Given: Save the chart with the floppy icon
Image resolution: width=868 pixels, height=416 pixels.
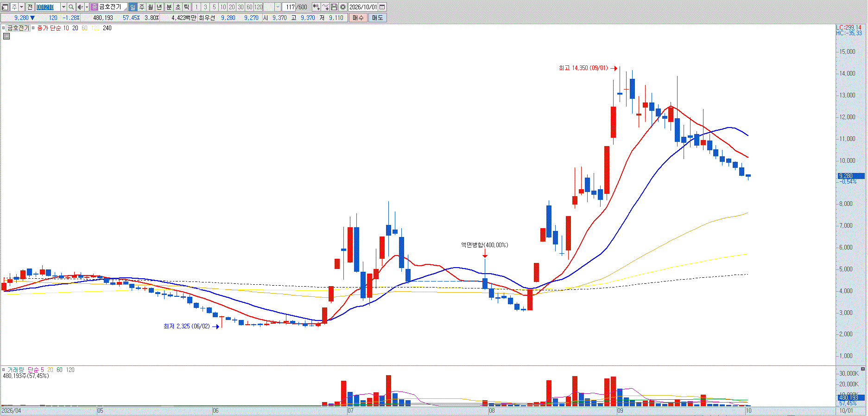Looking at the screenshot, I should click(x=334, y=7).
